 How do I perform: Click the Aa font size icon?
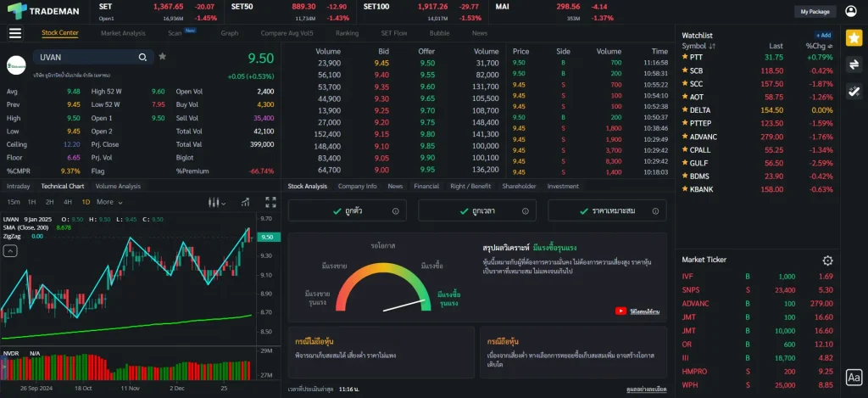point(854,378)
